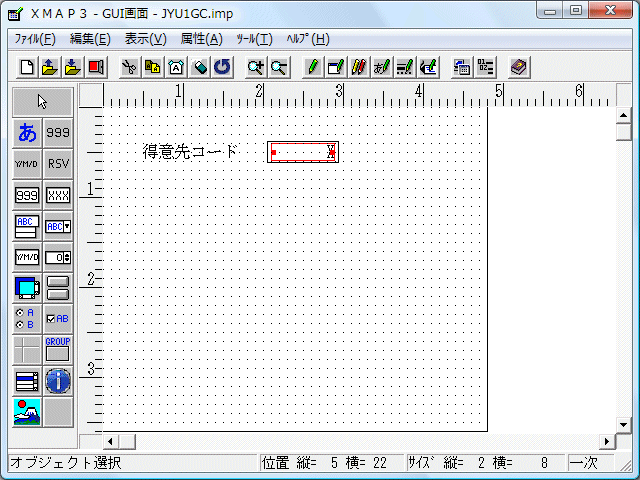640x480 pixels.
Task: Click the 位置 縦= 5 横= 22 status panel
Action: pyautogui.click(x=331, y=463)
